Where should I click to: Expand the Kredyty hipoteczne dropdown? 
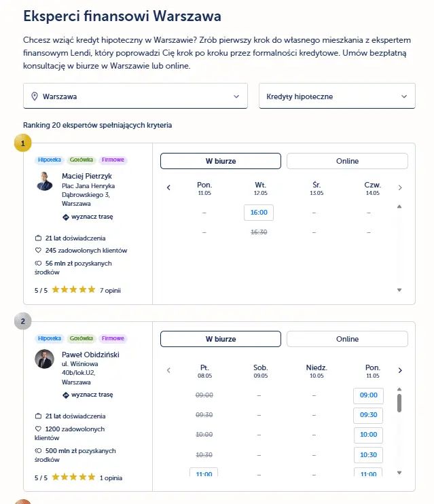click(337, 96)
